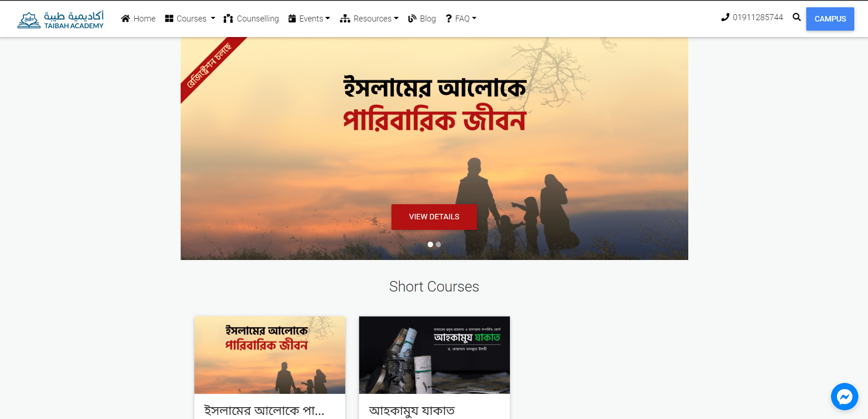868x419 pixels.
Task: Expand the Events dropdown menu
Action: pyautogui.click(x=309, y=18)
